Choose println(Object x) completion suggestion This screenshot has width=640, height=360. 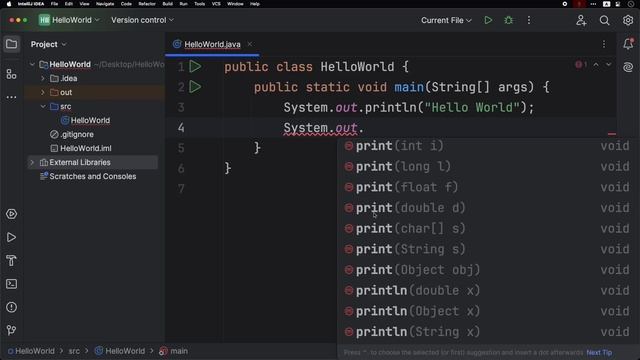click(x=488, y=311)
